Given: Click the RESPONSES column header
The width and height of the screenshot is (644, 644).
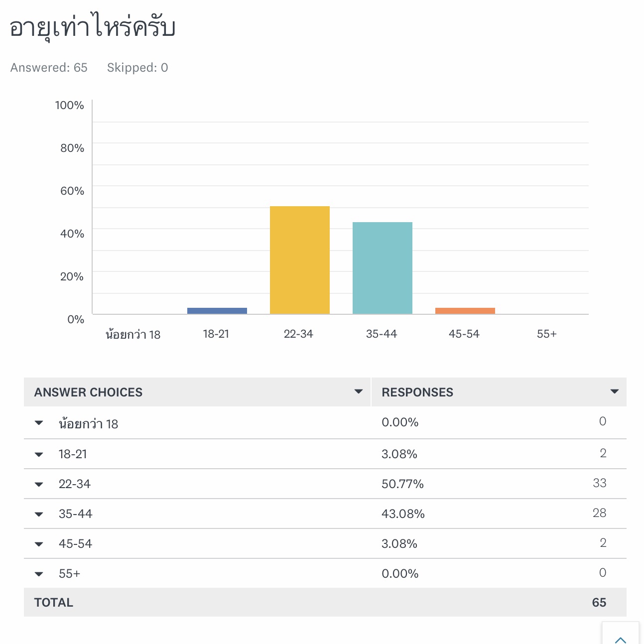Looking at the screenshot, I should coord(417,392).
